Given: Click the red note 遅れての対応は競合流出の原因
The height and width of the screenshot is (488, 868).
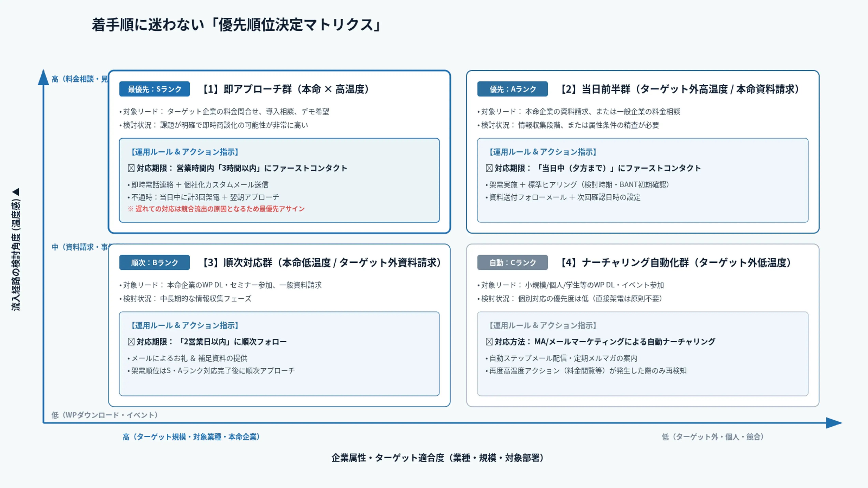Looking at the screenshot, I should [x=216, y=209].
